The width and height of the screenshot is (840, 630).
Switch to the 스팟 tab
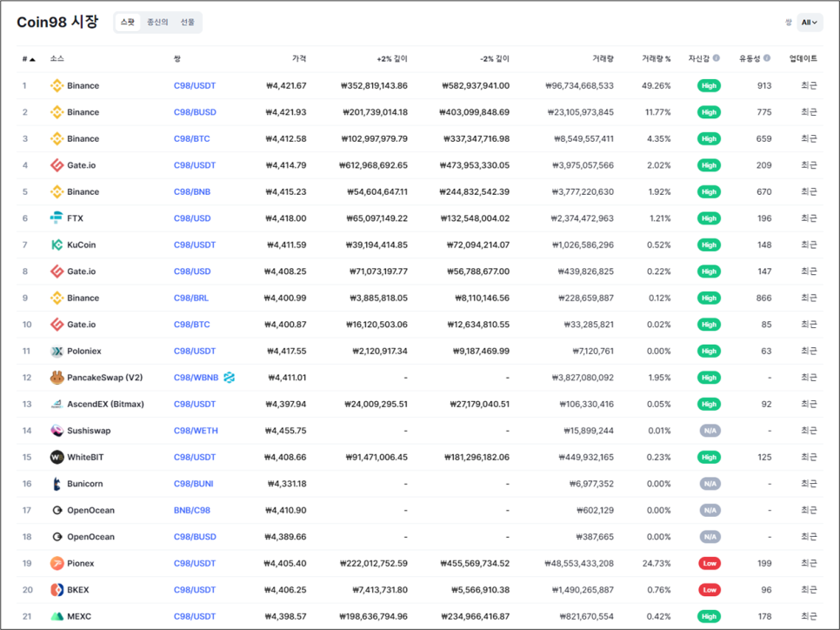128,23
